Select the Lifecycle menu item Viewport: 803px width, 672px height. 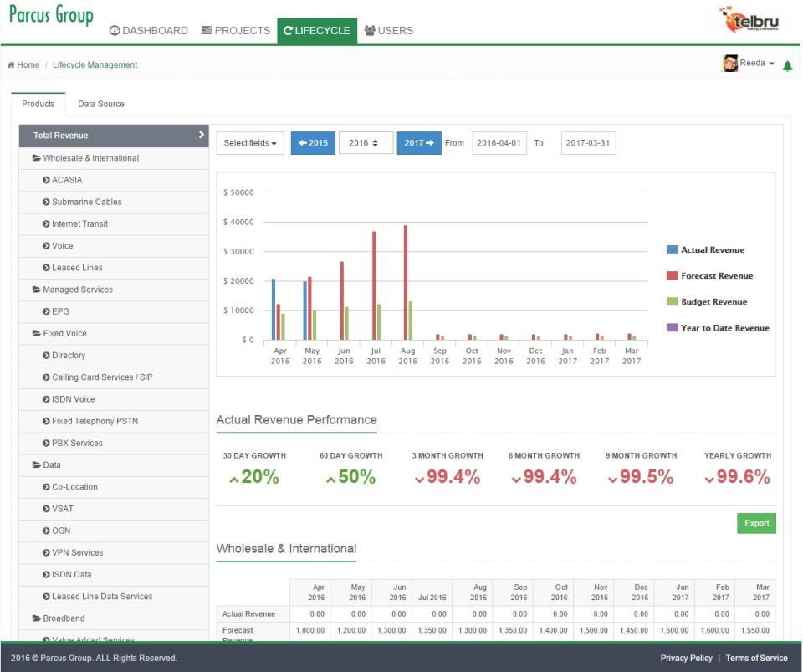coord(317,31)
